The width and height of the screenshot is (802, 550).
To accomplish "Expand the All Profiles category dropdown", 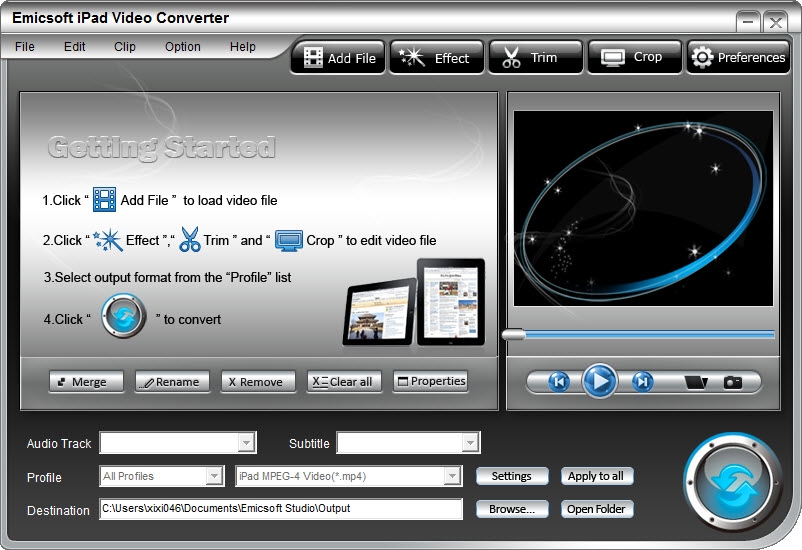I will [214, 476].
